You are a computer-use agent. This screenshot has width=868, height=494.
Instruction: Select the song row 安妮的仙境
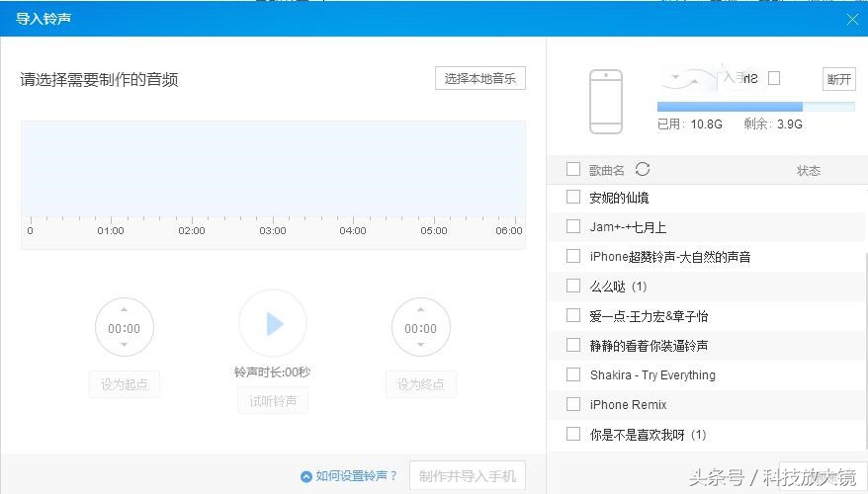[706, 198]
